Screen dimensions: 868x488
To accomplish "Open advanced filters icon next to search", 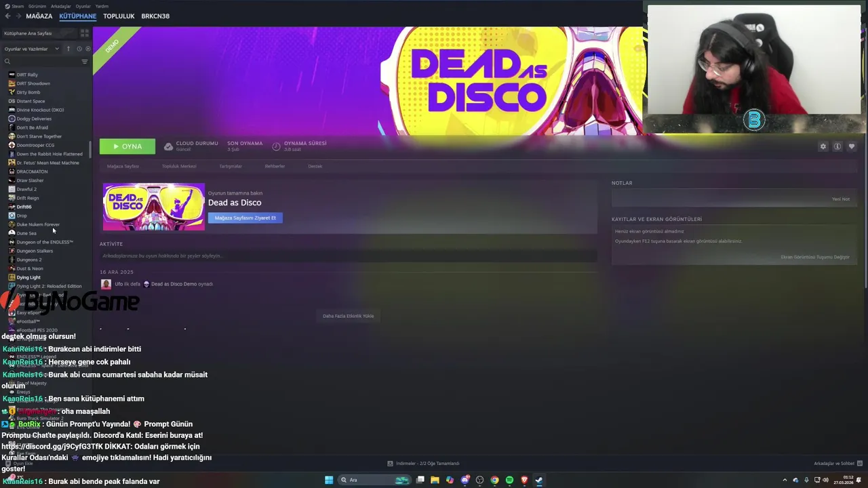I will [x=85, y=62].
